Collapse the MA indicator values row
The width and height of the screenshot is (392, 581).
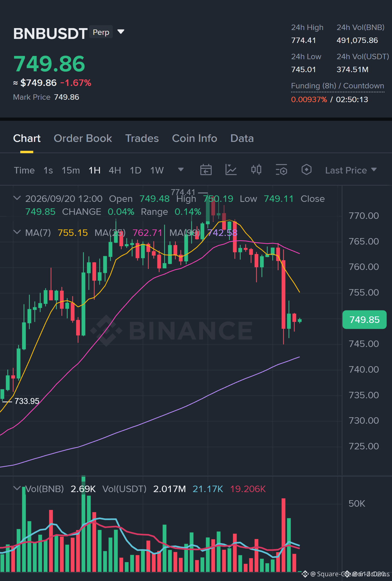(17, 232)
